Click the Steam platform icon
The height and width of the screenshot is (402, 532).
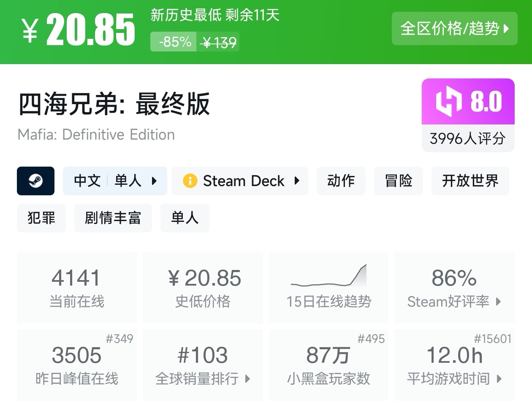point(35,181)
